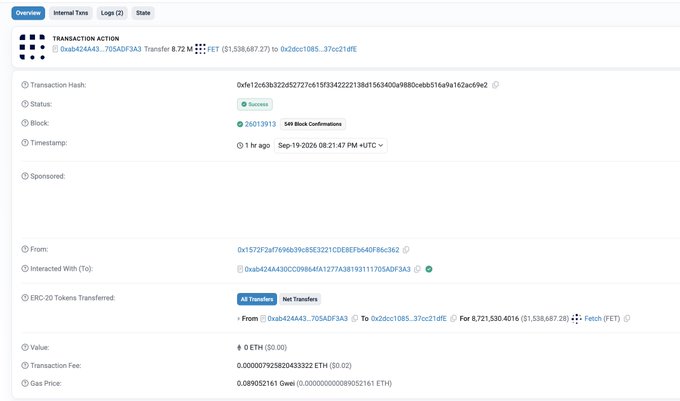Click the transaction fee 0.000007925820433322 ETH
The image size is (680, 401).
[x=282, y=366]
